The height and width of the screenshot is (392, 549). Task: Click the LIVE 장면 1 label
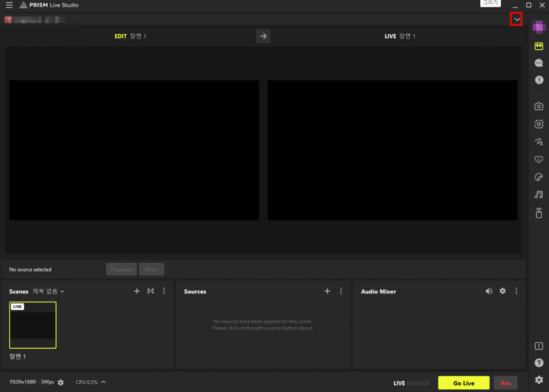[400, 36]
